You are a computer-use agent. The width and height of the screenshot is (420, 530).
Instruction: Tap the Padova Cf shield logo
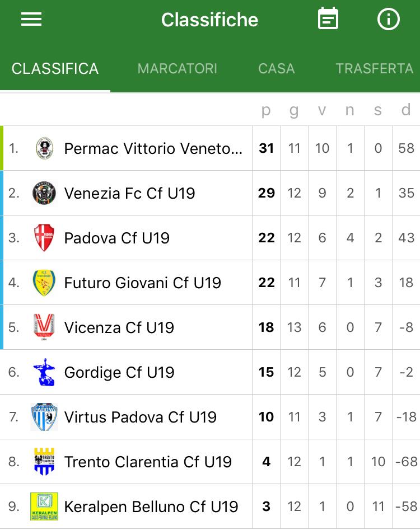click(44, 238)
